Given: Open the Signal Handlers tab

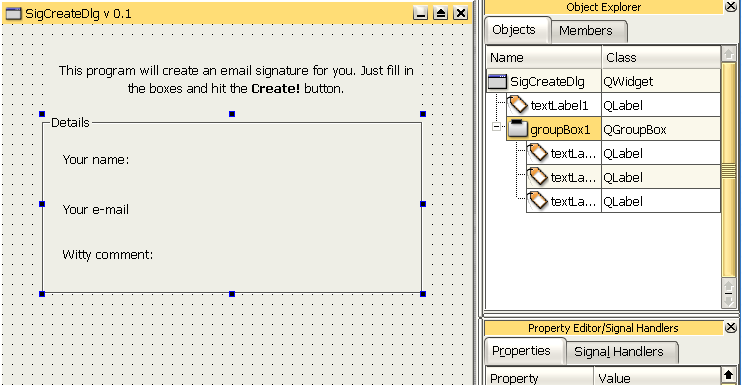Looking at the screenshot, I should tap(618, 352).
